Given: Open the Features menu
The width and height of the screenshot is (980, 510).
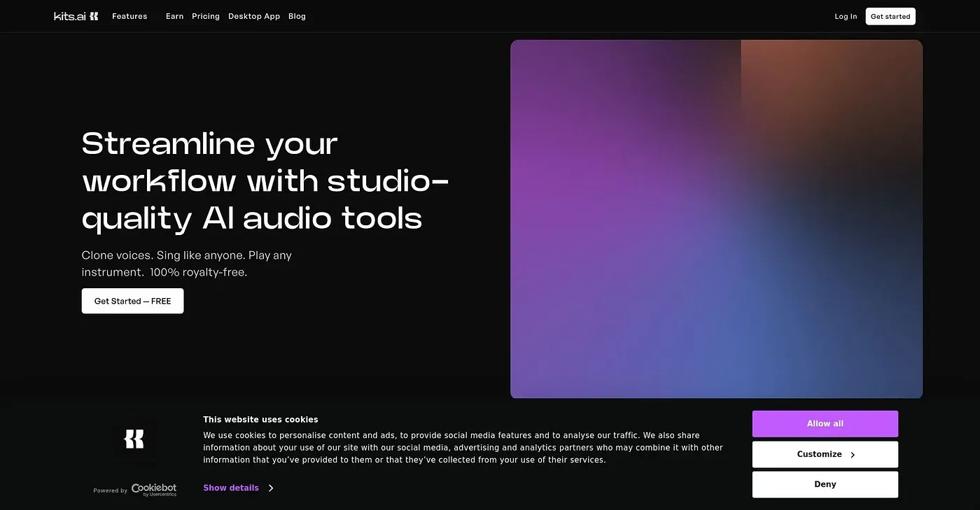Looking at the screenshot, I should 129,16.
